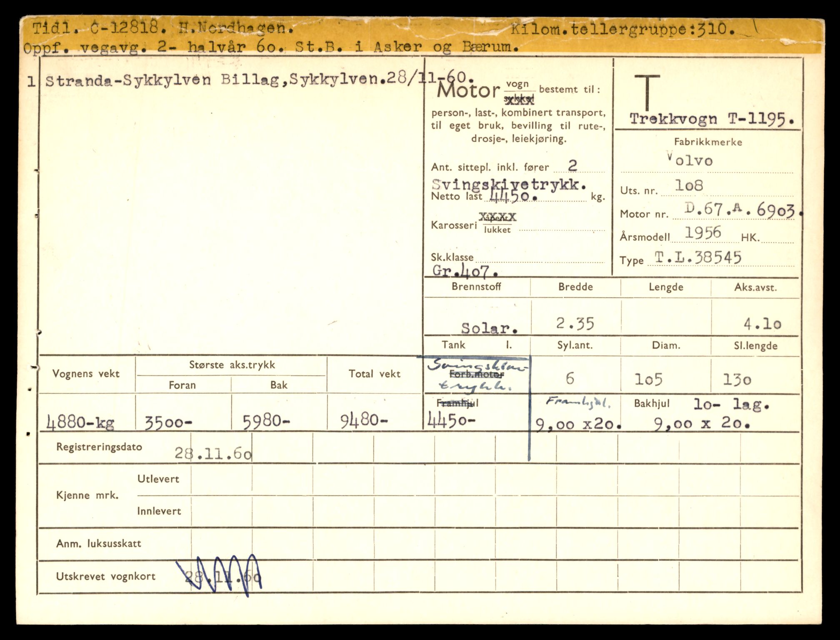840x640 pixels.
Task: Click the Brennstoff value Solar
Action: (x=489, y=328)
